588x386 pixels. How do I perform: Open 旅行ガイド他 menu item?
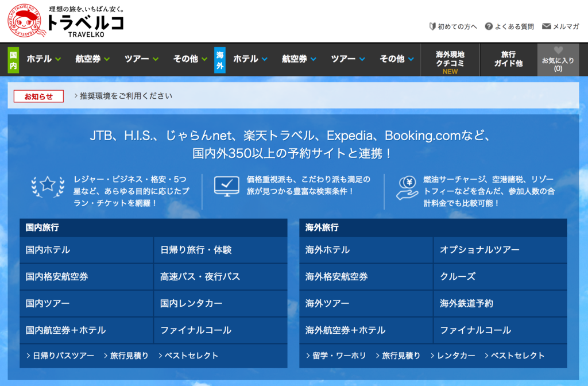508,60
